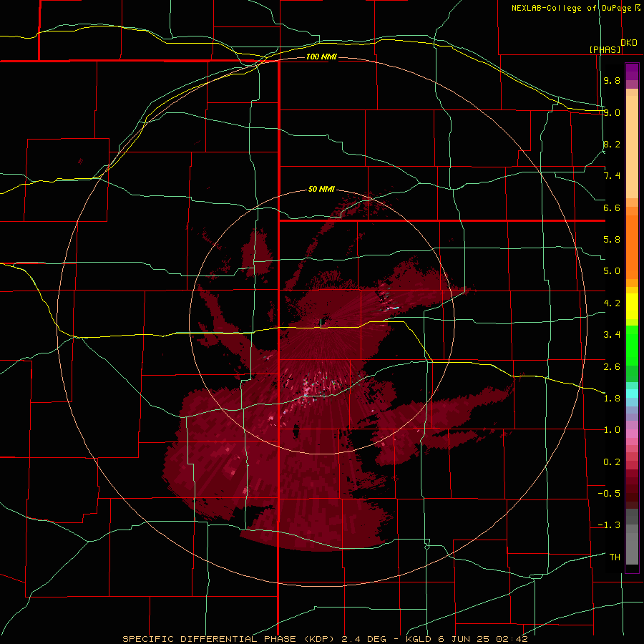
Task: Click the yellow band of color scale
Action: tap(632, 306)
